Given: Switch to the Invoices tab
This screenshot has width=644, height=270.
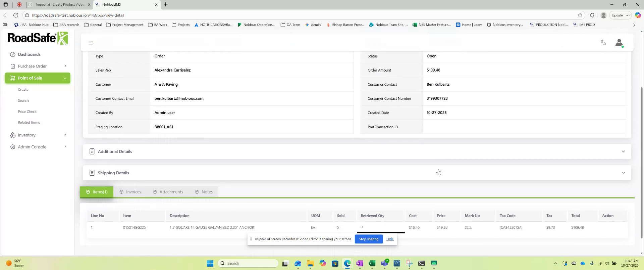Looking at the screenshot, I should [130, 192].
